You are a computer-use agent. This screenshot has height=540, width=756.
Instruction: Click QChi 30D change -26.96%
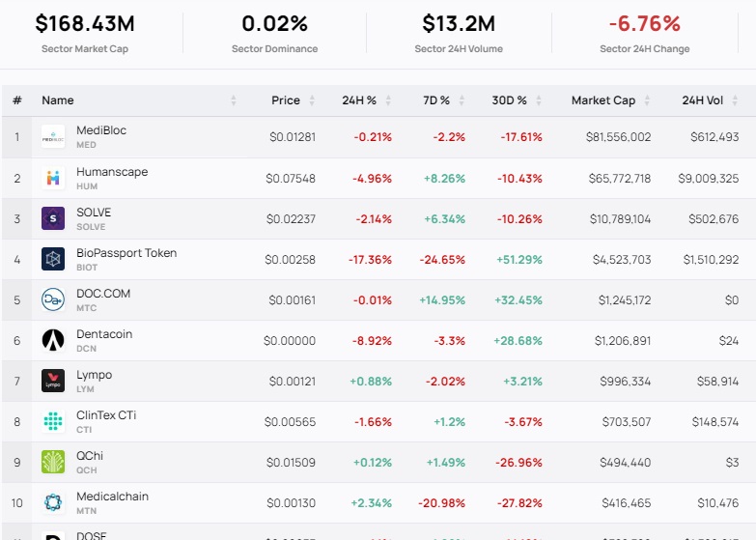(x=518, y=463)
